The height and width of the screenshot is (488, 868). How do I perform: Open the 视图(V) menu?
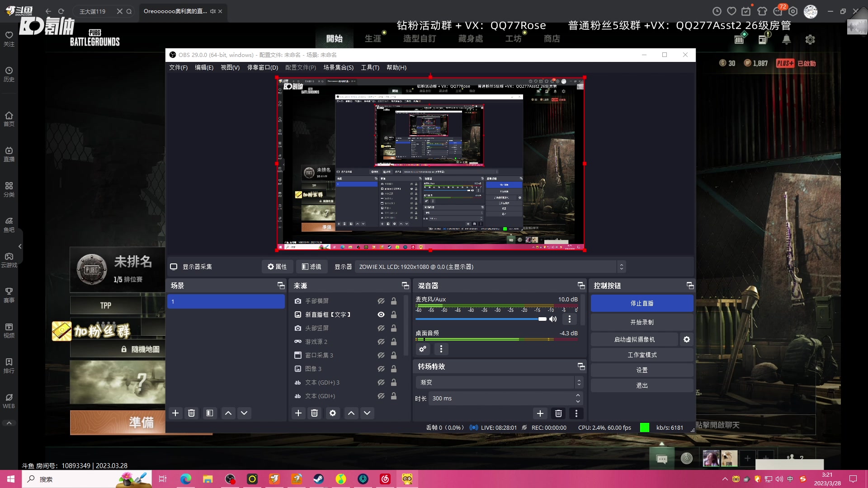click(230, 67)
